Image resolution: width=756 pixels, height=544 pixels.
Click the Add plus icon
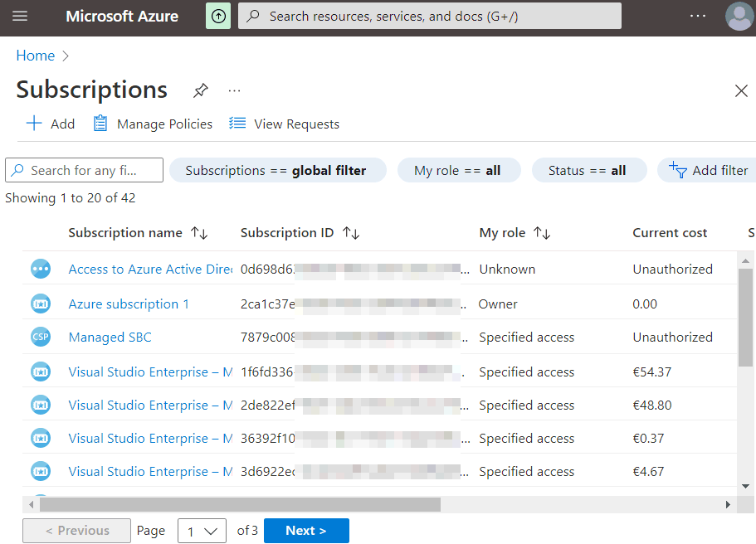pos(34,124)
